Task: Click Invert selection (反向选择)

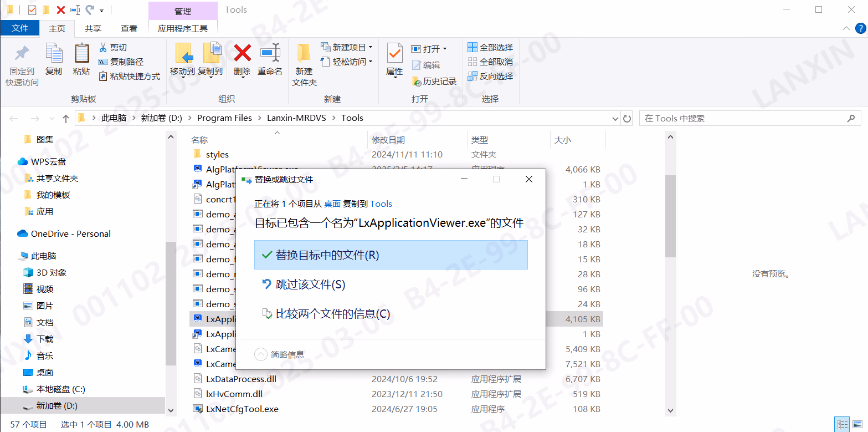Action: point(490,77)
